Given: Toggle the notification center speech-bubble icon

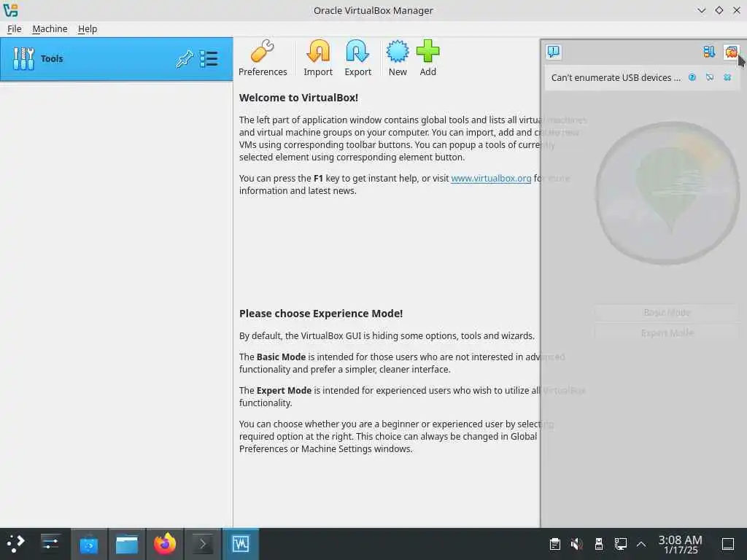Looking at the screenshot, I should point(554,52).
